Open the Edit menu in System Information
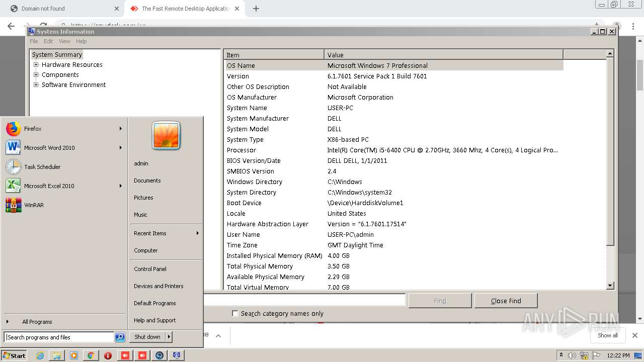 (48, 41)
